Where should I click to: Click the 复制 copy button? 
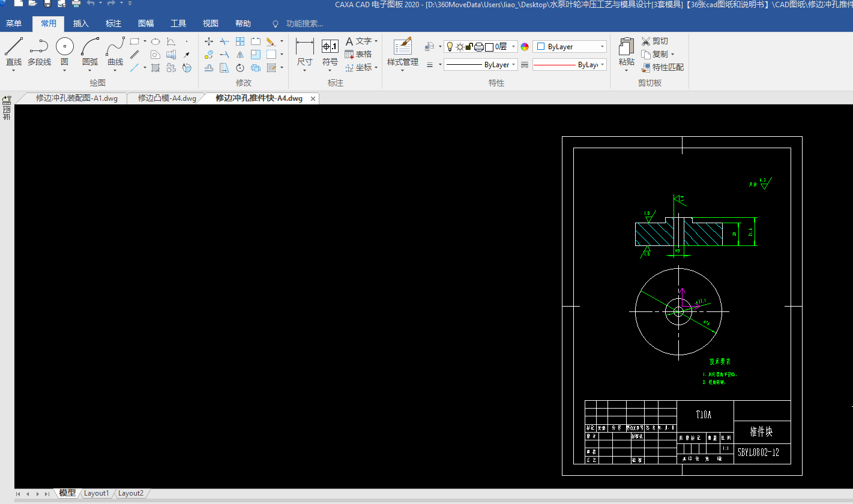pos(655,55)
